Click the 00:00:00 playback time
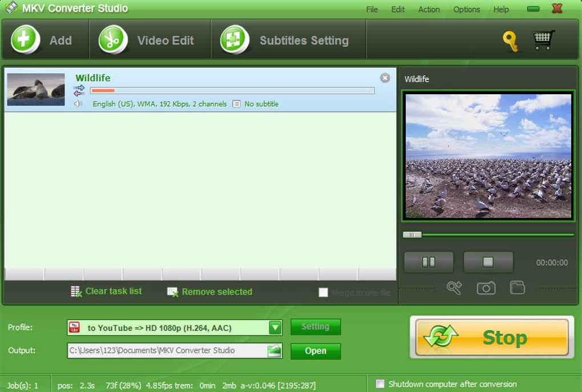 click(x=552, y=262)
